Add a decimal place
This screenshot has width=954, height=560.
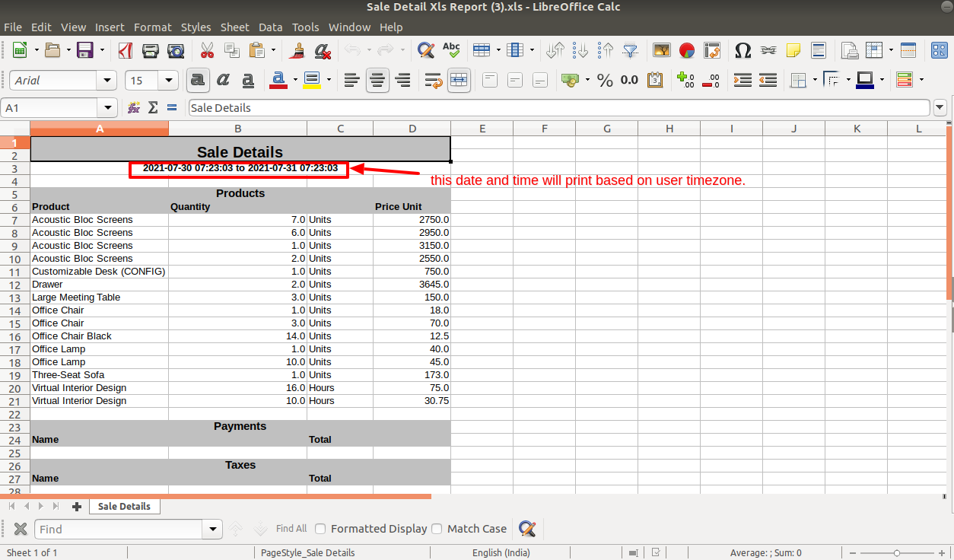click(685, 80)
